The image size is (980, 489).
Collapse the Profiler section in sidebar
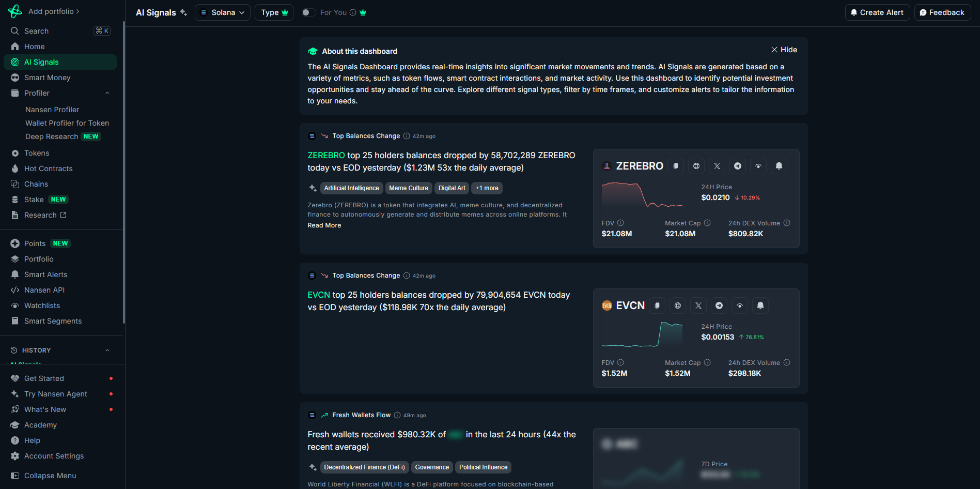pos(107,93)
